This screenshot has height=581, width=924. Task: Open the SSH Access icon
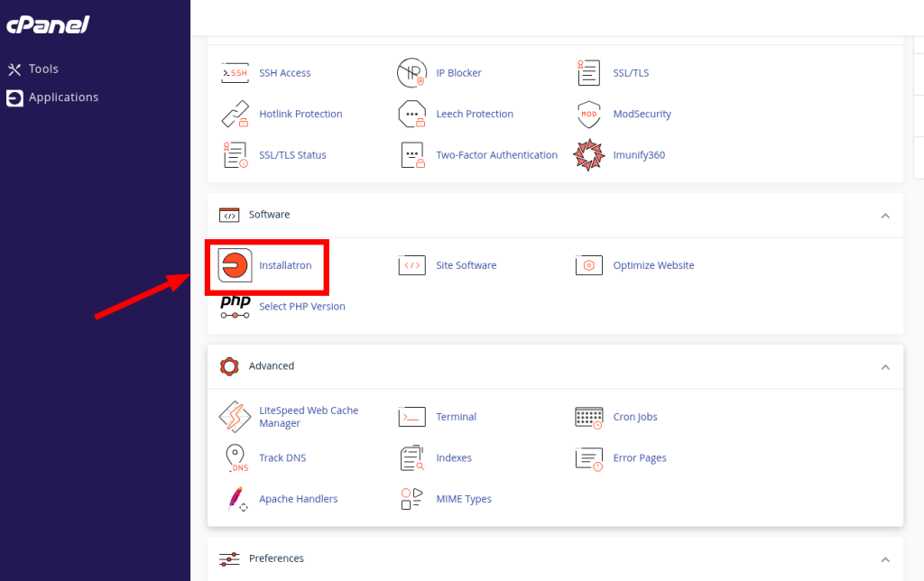tap(235, 73)
